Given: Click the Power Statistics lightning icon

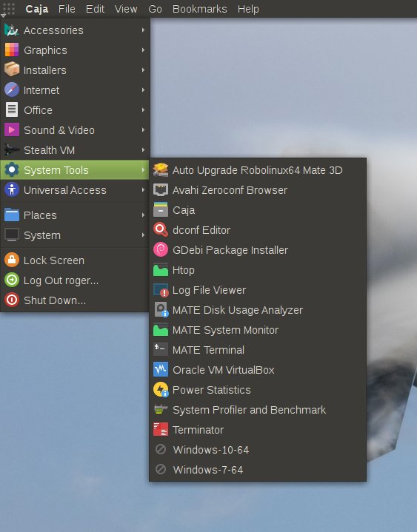Looking at the screenshot, I should pos(161,389).
